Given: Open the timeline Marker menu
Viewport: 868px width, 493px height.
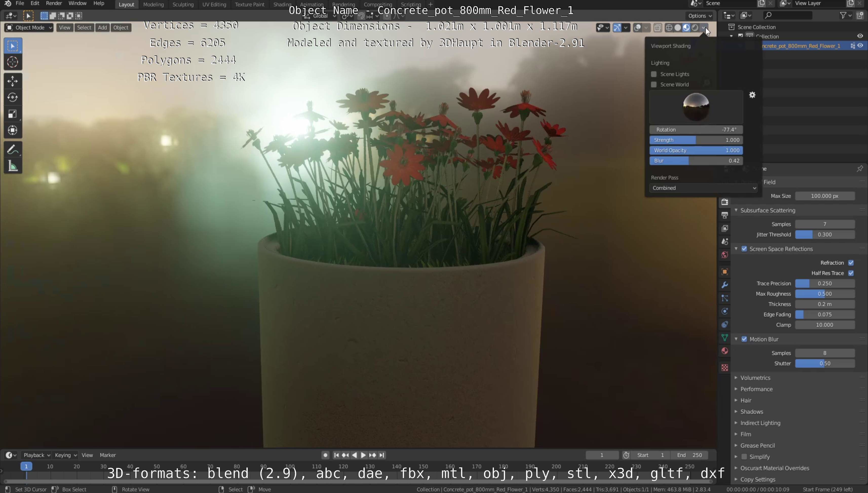Looking at the screenshot, I should click(x=108, y=455).
